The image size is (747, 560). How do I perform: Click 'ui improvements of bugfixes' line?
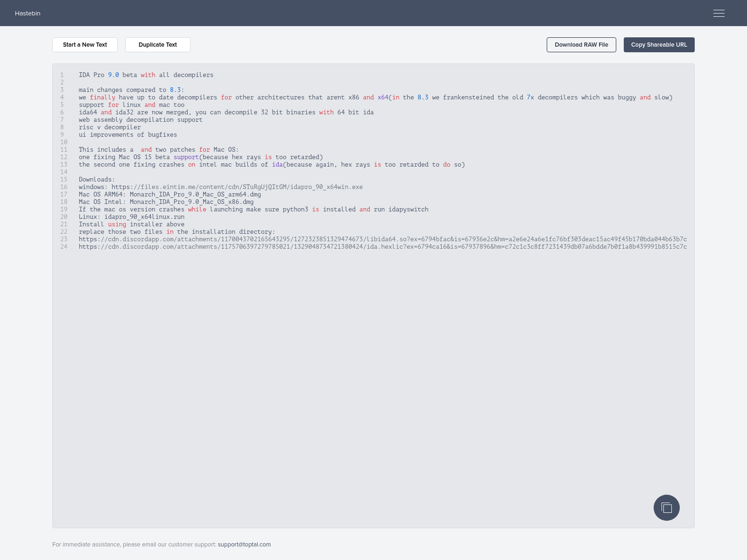128,135
